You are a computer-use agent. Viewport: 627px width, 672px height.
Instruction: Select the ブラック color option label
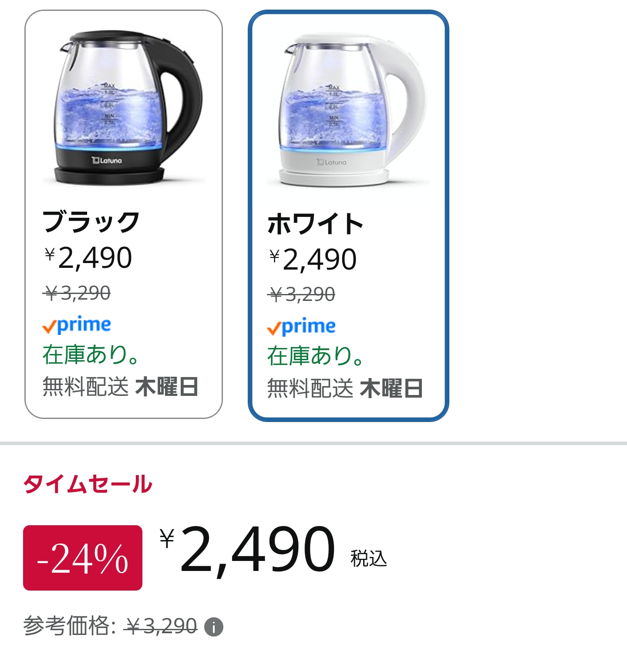pos(91,222)
